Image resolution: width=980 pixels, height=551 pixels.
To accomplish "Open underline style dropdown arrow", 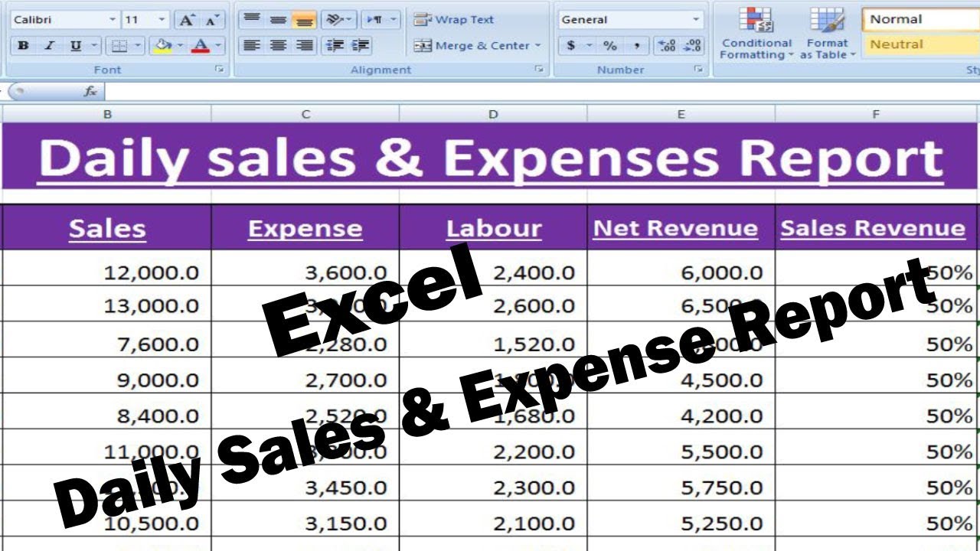I will (x=94, y=46).
